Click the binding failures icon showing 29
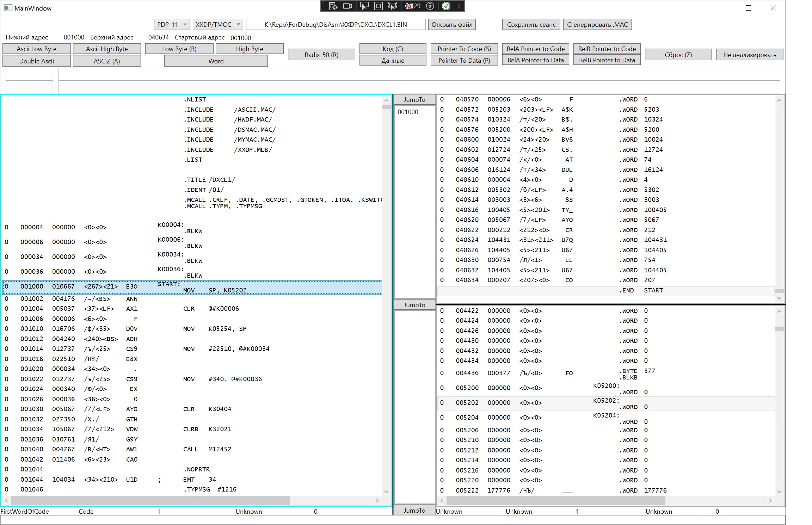812x525 pixels. pos(413,6)
